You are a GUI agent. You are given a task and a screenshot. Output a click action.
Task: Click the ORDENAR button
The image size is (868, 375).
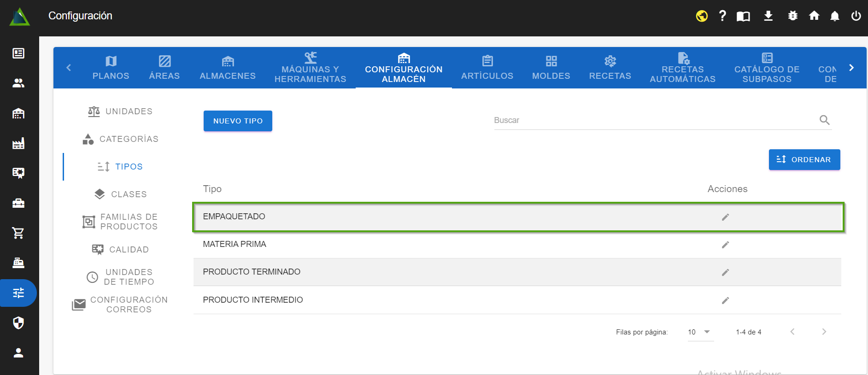(804, 159)
